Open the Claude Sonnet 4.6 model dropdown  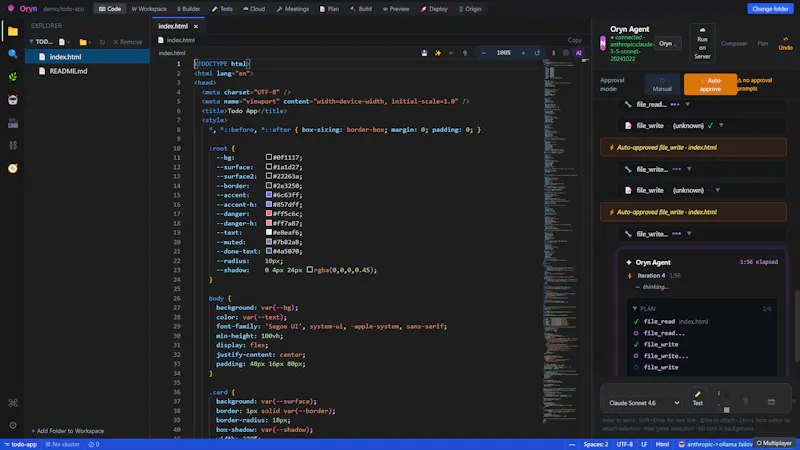pos(644,403)
